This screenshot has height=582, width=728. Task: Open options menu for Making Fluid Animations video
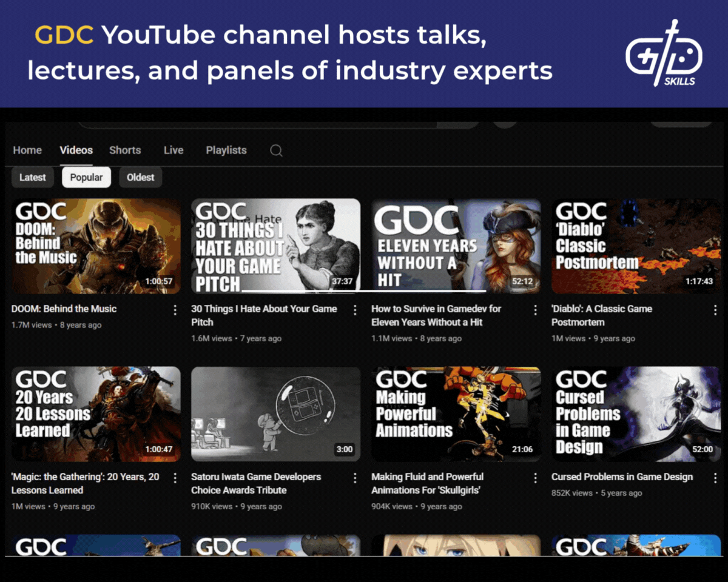tap(535, 478)
